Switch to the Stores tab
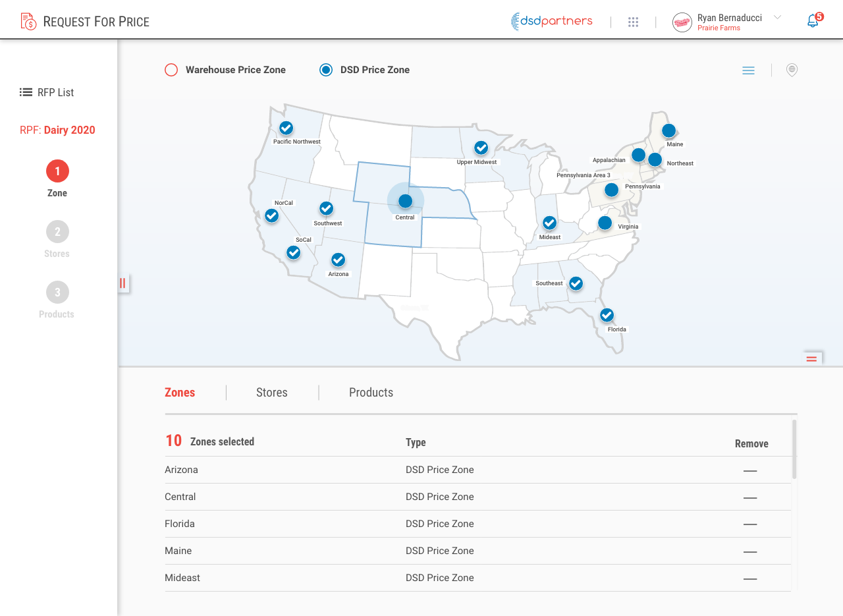Viewport: 843px width, 616px height. (x=271, y=393)
